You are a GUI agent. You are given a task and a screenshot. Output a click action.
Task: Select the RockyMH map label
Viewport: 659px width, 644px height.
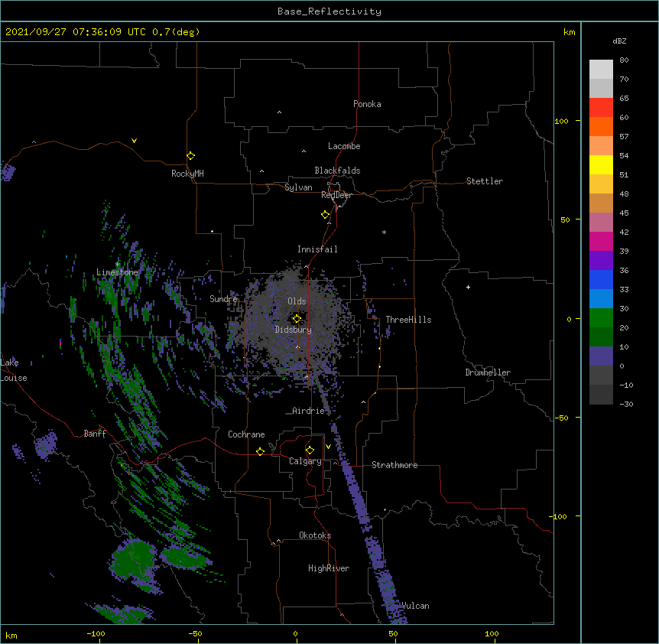(187, 173)
